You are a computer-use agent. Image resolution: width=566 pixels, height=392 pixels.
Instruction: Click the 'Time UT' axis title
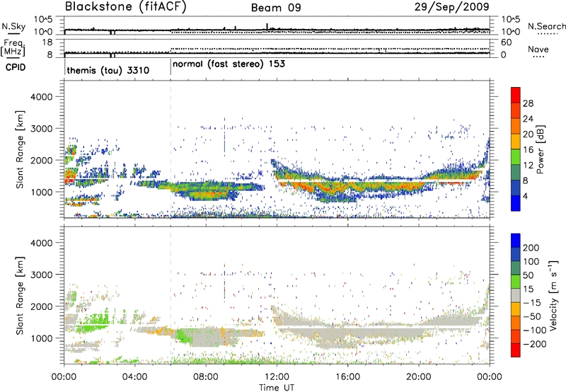(x=277, y=388)
